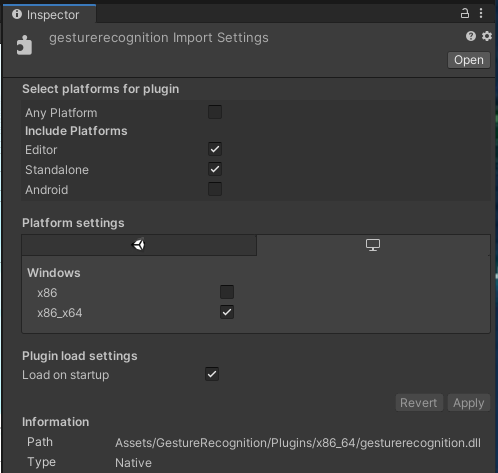Screen dimensions: 498x473
Task: Disable Load on startup checkbox
Action: (212, 374)
